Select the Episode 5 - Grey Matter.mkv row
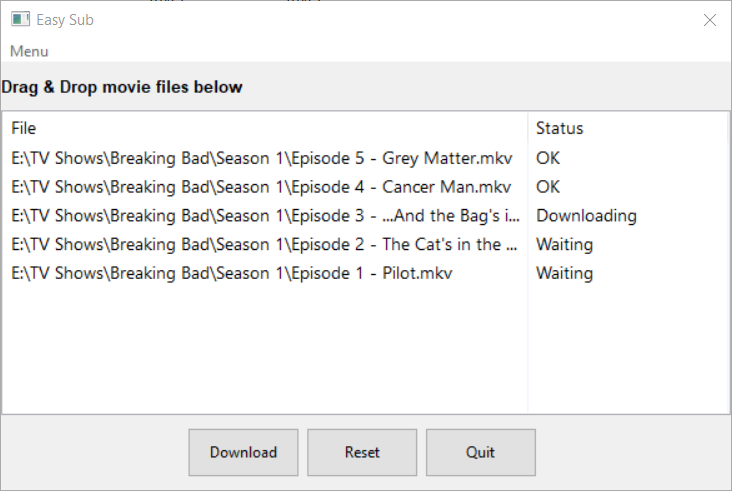The height and width of the screenshot is (491, 732). tap(268, 157)
